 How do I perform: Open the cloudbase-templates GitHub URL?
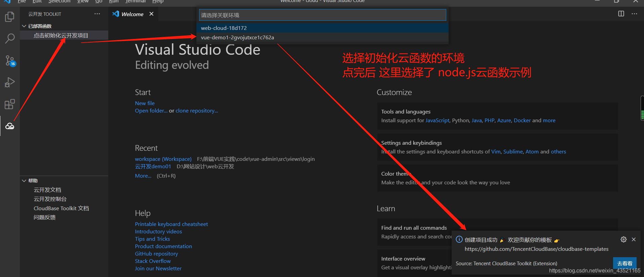coord(536,249)
